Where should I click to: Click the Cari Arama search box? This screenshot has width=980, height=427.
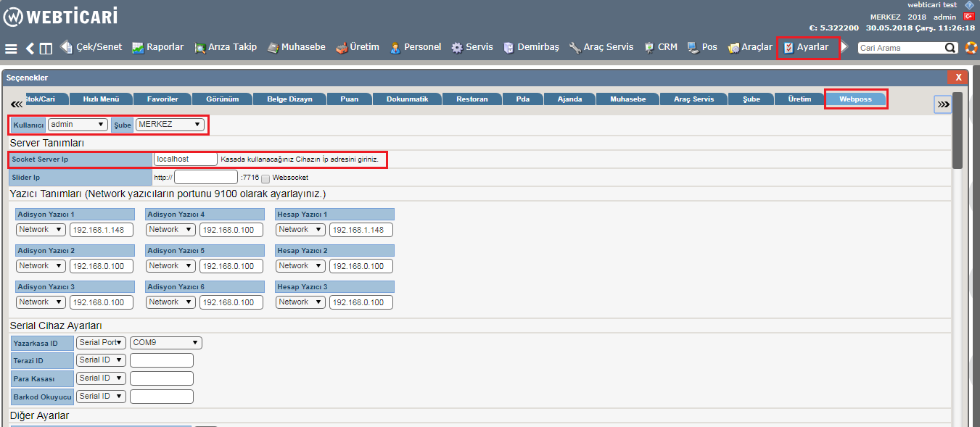tap(900, 48)
